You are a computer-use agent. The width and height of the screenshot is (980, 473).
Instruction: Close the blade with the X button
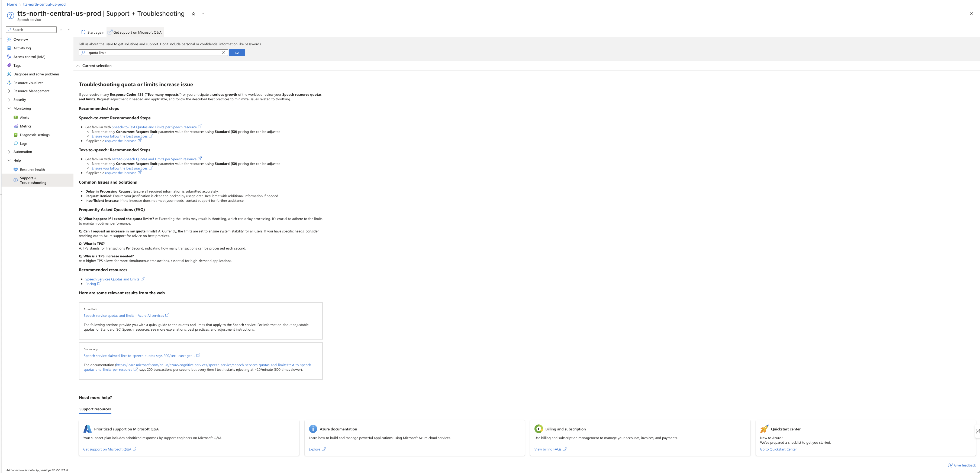click(x=971, y=13)
